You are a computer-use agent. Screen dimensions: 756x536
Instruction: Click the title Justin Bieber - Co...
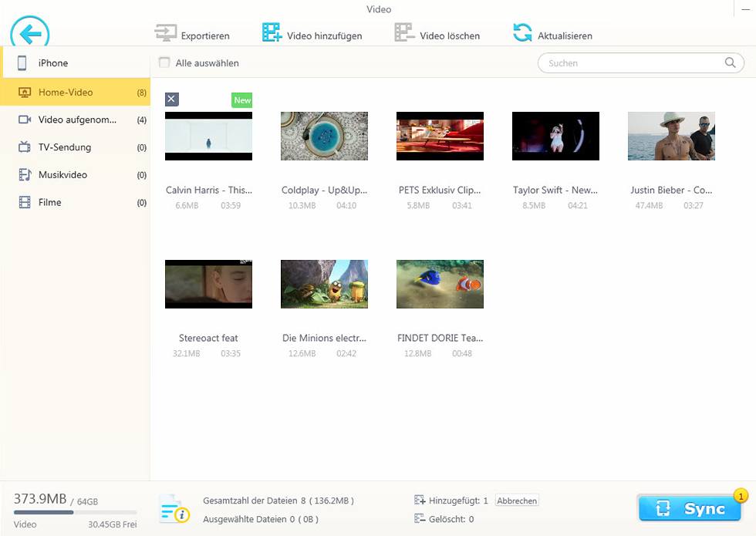671,190
